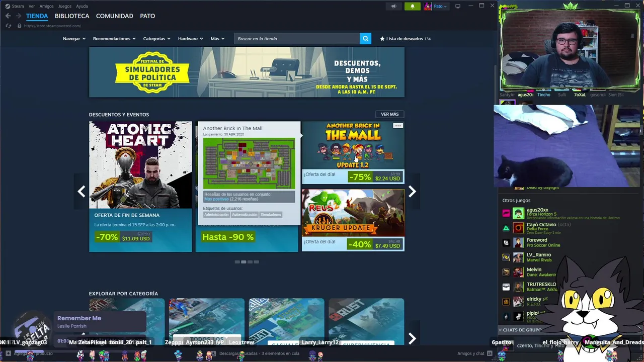
Task: Click the Pato profile avatar
Action: [x=428, y=6]
